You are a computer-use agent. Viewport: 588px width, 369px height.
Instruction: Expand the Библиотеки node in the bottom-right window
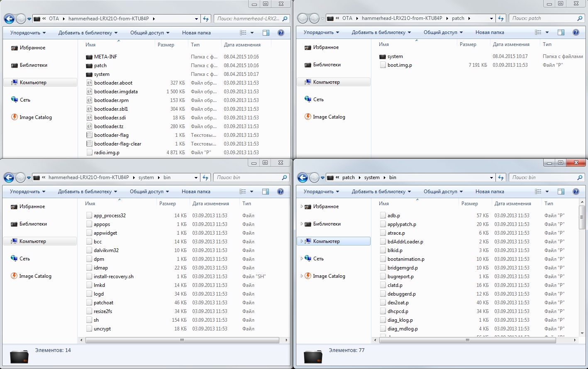(x=302, y=224)
